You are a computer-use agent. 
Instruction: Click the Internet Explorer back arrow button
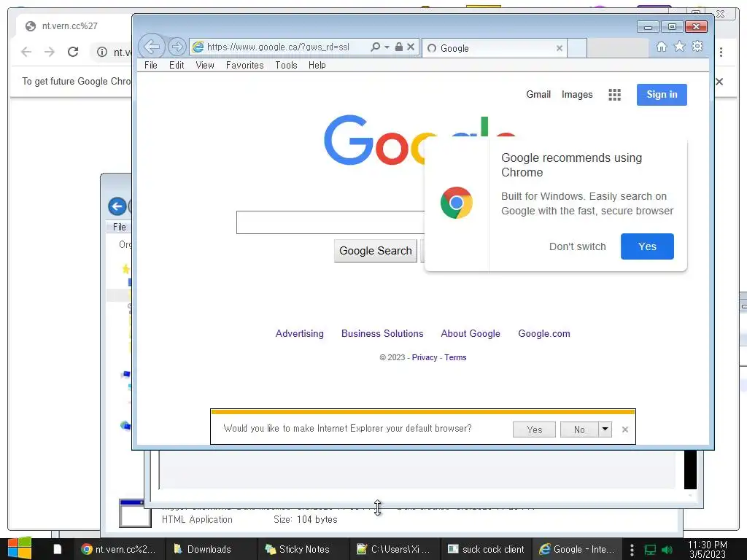[x=152, y=47]
